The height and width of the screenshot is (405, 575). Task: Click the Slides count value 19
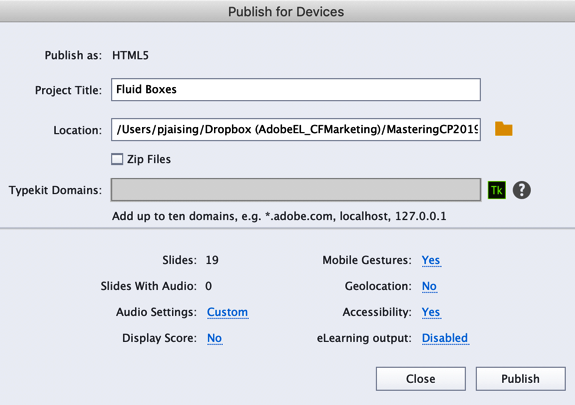(x=212, y=260)
